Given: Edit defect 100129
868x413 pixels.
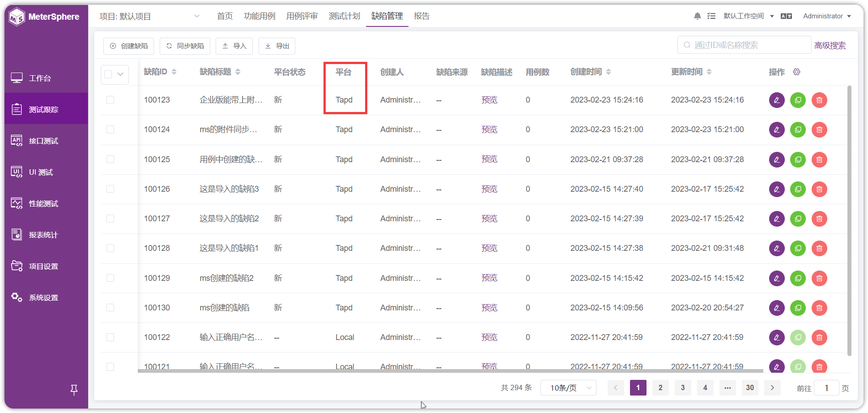Looking at the screenshot, I should 777,278.
